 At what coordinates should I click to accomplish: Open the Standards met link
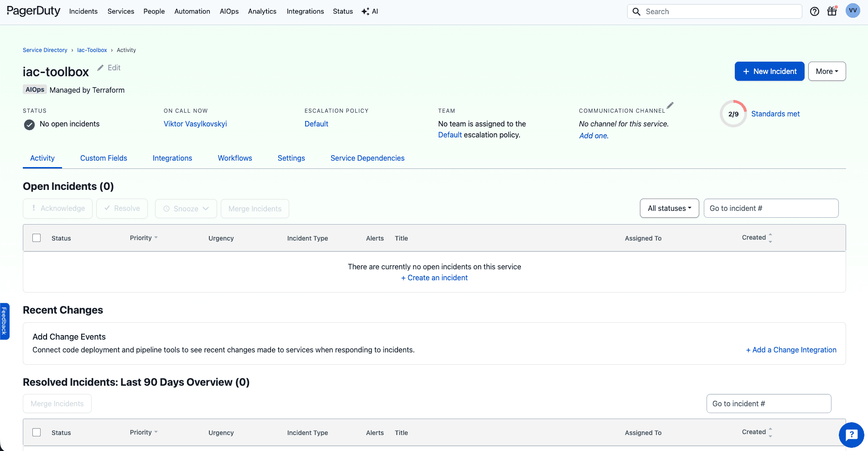point(775,114)
